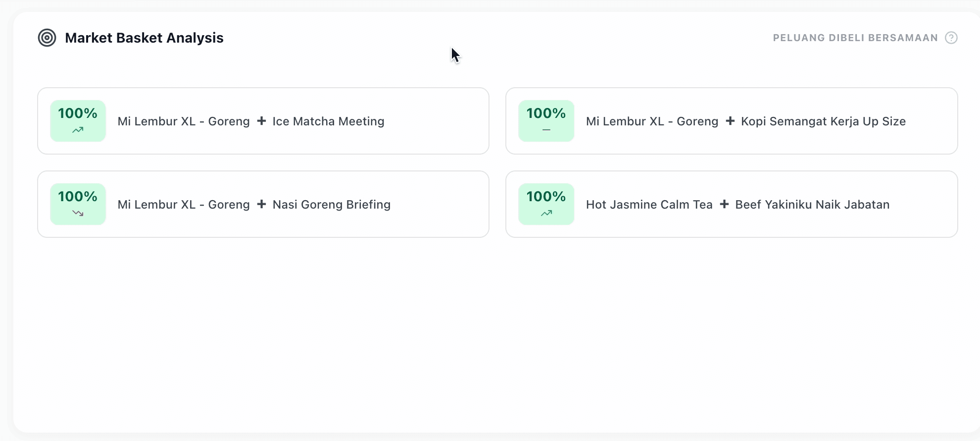Click the upward trend icon in Beef Yakiniku card
Screen dimensions: 980x441
point(546,214)
